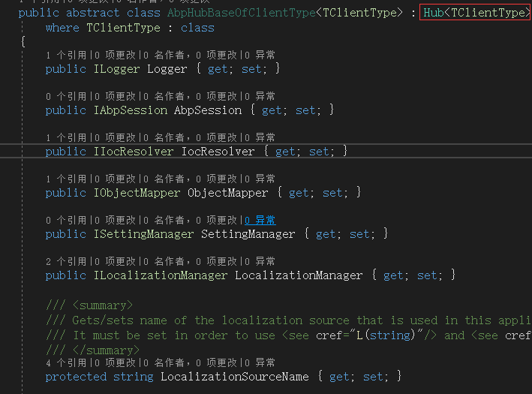This screenshot has width=532, height=394.
Task: Open '1 个引用' link above ILogger Logger
Action: tap(66, 55)
